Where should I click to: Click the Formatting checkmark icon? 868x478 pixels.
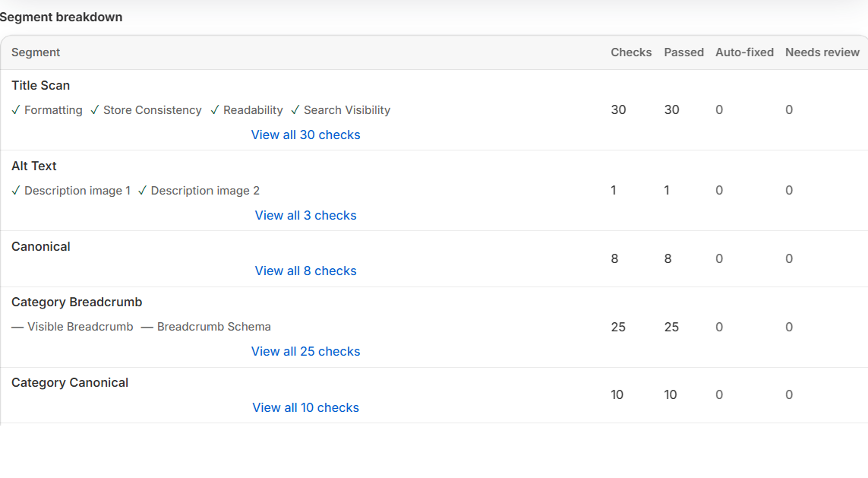coord(16,109)
